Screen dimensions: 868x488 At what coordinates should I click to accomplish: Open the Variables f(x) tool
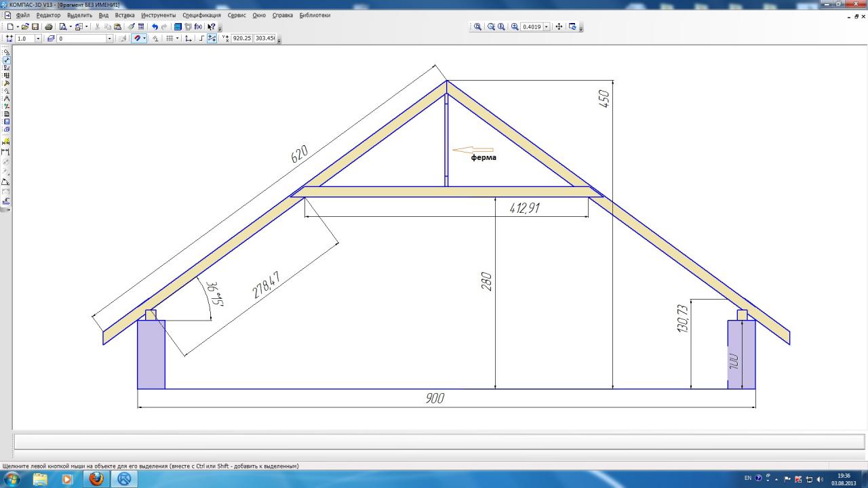pyautogui.click(x=198, y=27)
